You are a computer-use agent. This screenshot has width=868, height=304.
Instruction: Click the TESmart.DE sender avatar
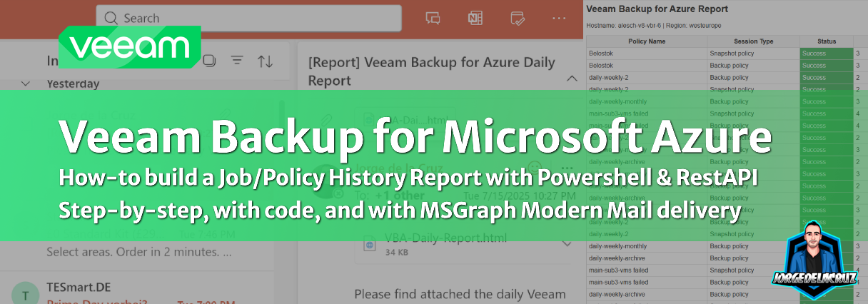(26, 295)
